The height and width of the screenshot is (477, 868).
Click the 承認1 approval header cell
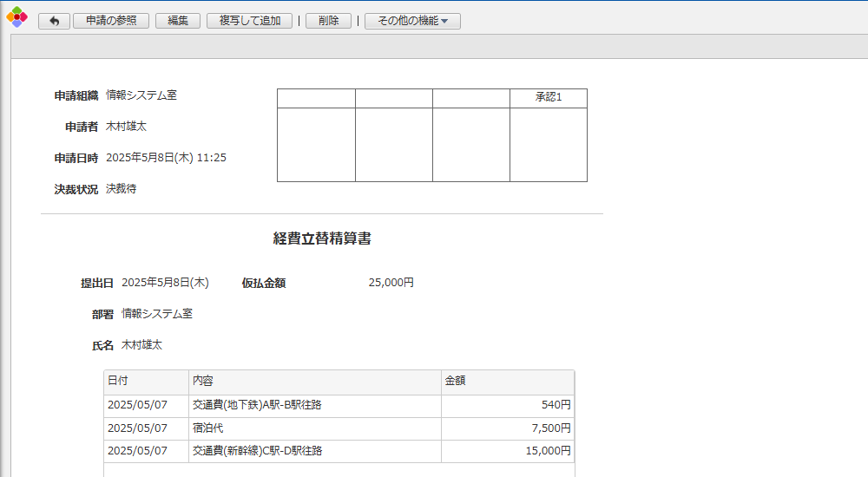pyautogui.click(x=548, y=98)
